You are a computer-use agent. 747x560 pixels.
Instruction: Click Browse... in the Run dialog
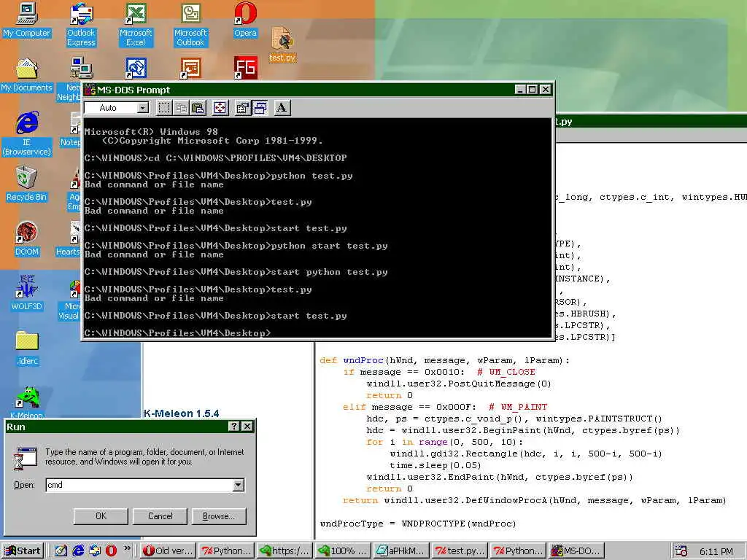(x=219, y=516)
